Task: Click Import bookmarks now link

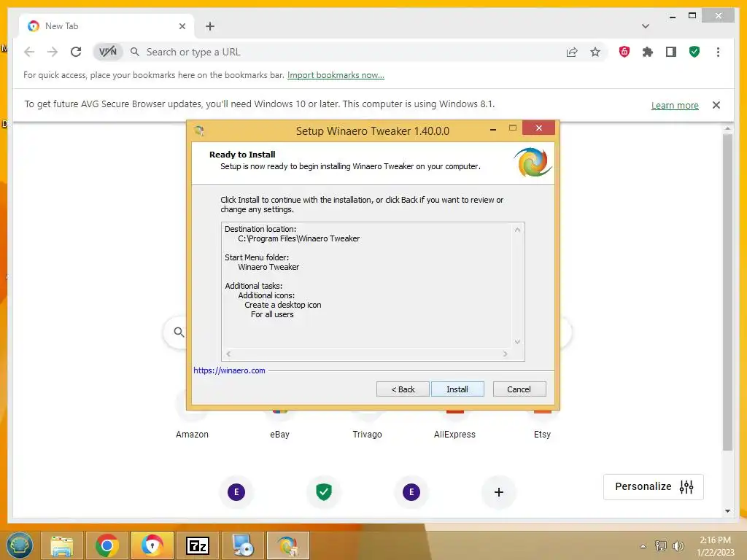Action: point(336,75)
